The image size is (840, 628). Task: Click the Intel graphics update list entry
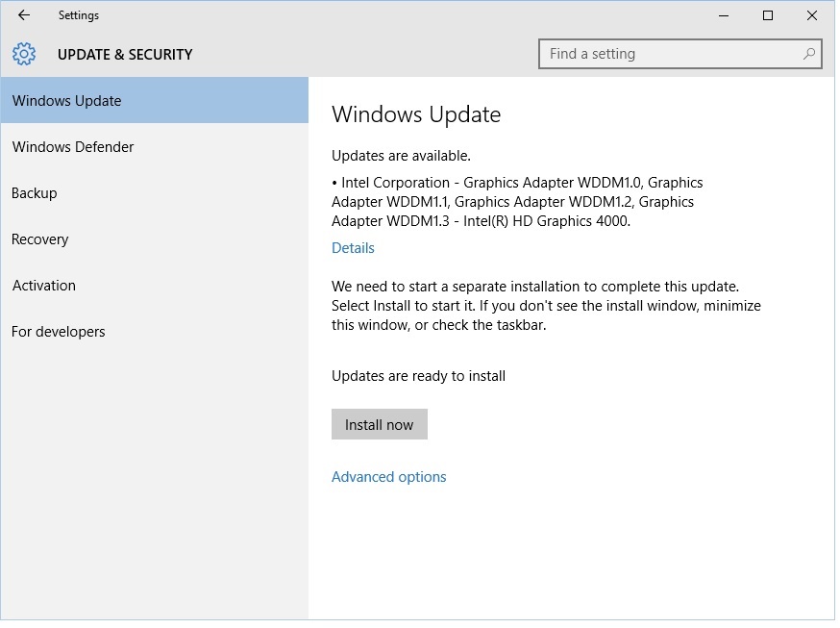tap(517, 201)
